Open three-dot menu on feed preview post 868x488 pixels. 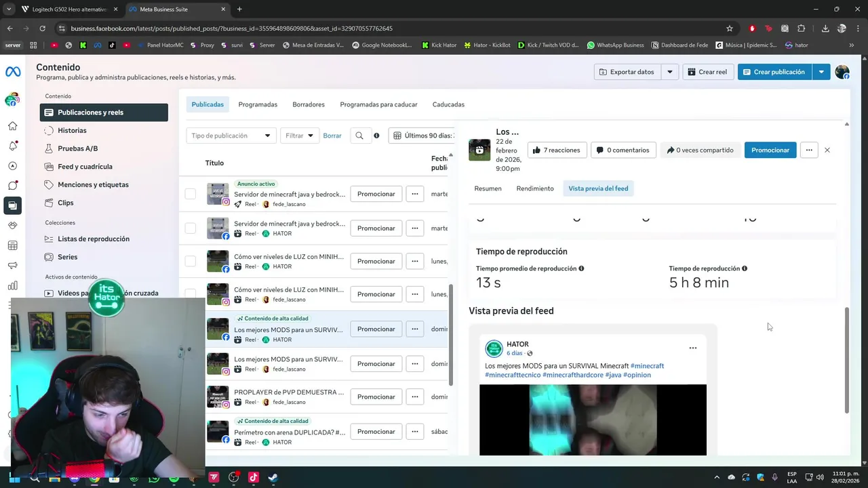[692, 348]
